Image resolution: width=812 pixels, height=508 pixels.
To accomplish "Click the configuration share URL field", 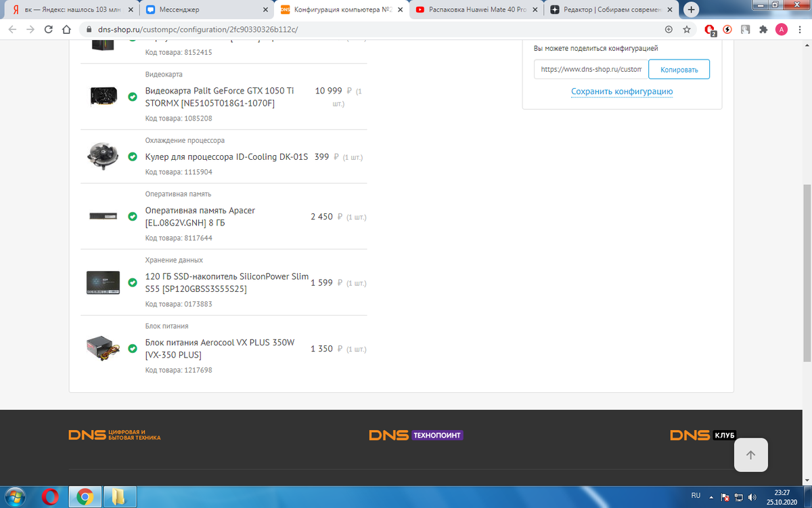I will [591, 69].
